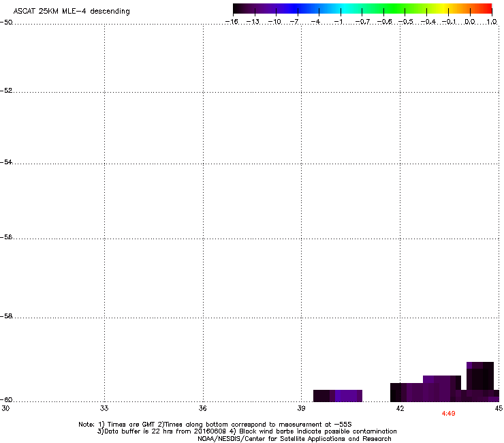Click the -50 latitude axis label
The image size is (504, 443).
click(x=6, y=22)
